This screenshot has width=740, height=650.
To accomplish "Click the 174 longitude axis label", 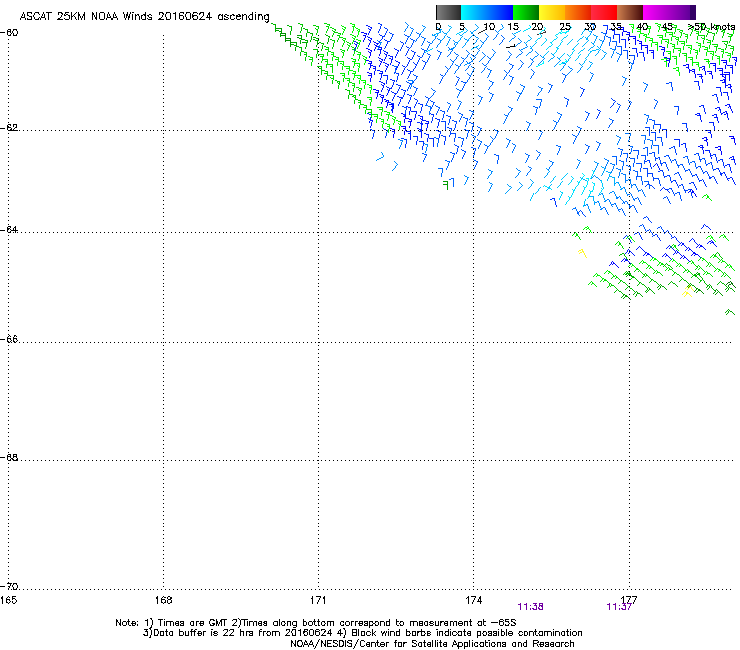I will click(x=473, y=600).
